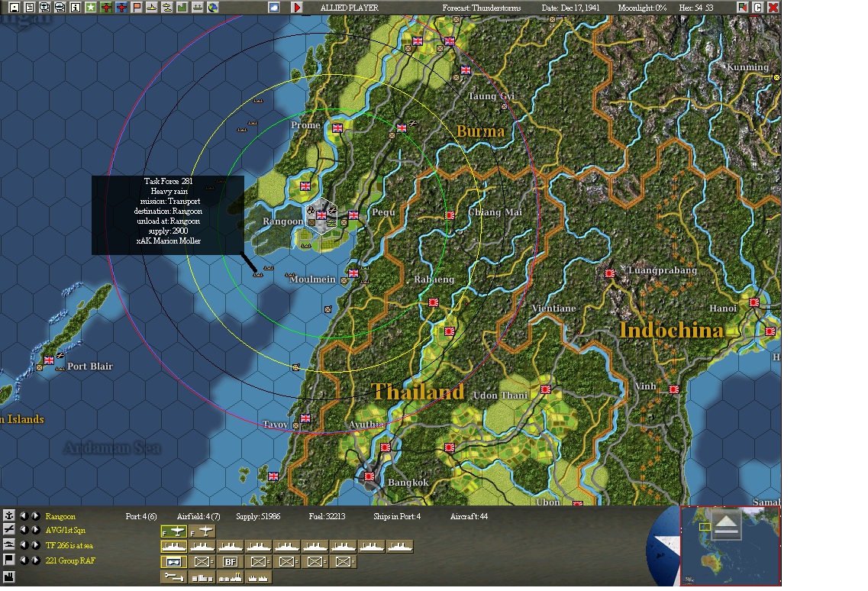Click the factory icon at bottom left
The height and width of the screenshot is (591, 868).
pos(9,577)
